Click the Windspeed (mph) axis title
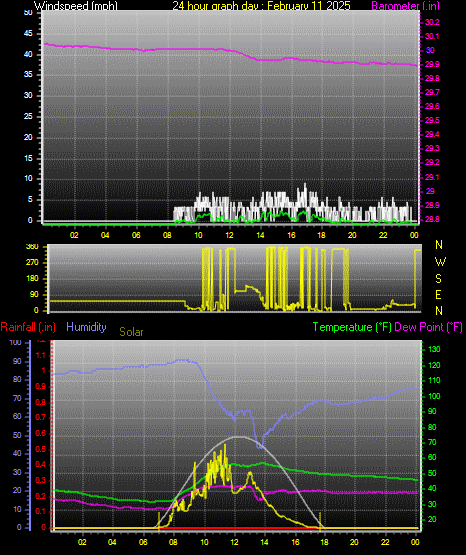The height and width of the screenshot is (555, 466). coord(75,5)
